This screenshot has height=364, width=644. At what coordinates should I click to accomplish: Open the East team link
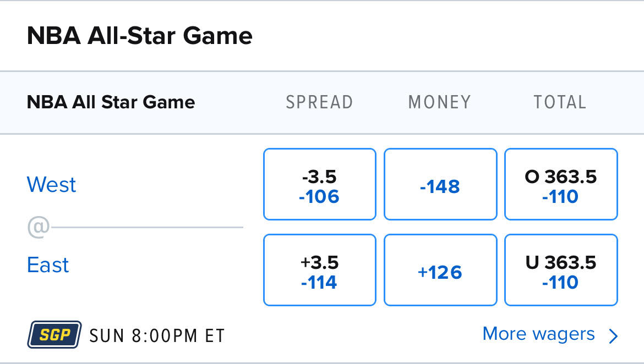(48, 265)
